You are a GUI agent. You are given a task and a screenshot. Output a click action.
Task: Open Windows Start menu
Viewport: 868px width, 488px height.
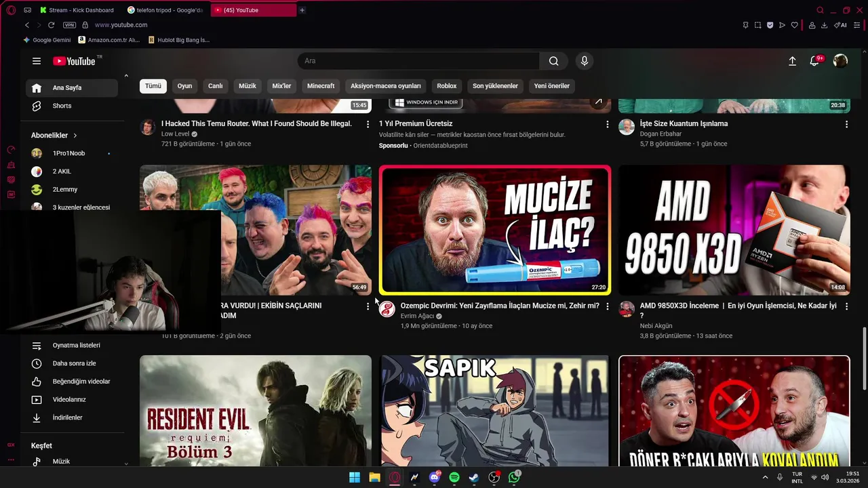coord(355,477)
